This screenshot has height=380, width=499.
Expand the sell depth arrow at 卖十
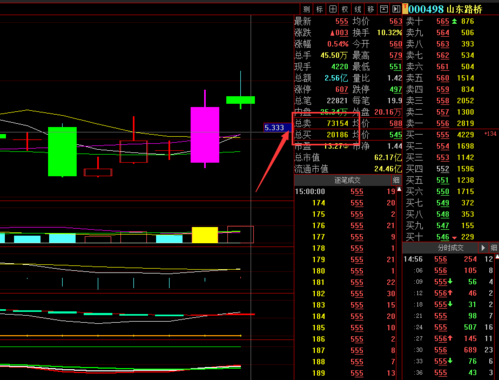coord(454,21)
